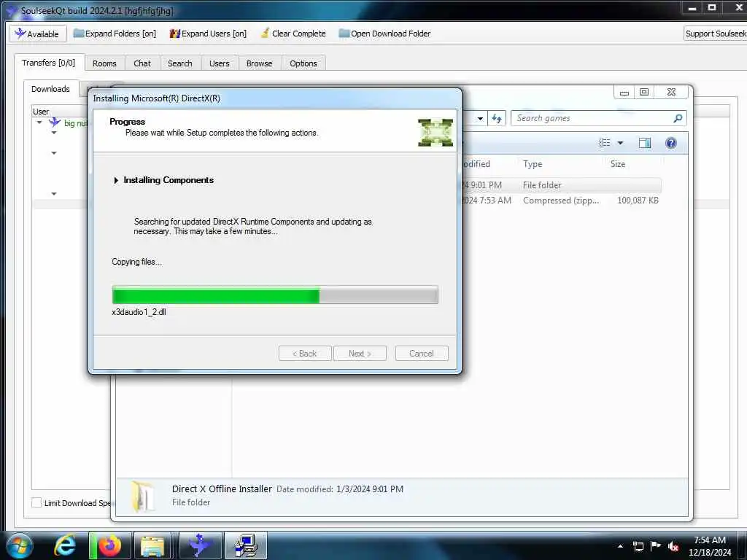747x560 pixels.
Task: Click the Available status button in Soulseek
Action: (x=36, y=34)
